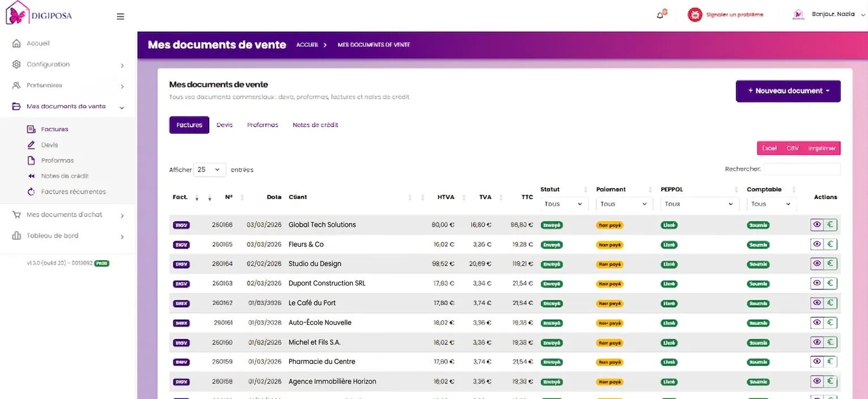This screenshot has width=868, height=399.
Task: Click the Signaler un problème warning icon
Action: click(x=695, y=15)
